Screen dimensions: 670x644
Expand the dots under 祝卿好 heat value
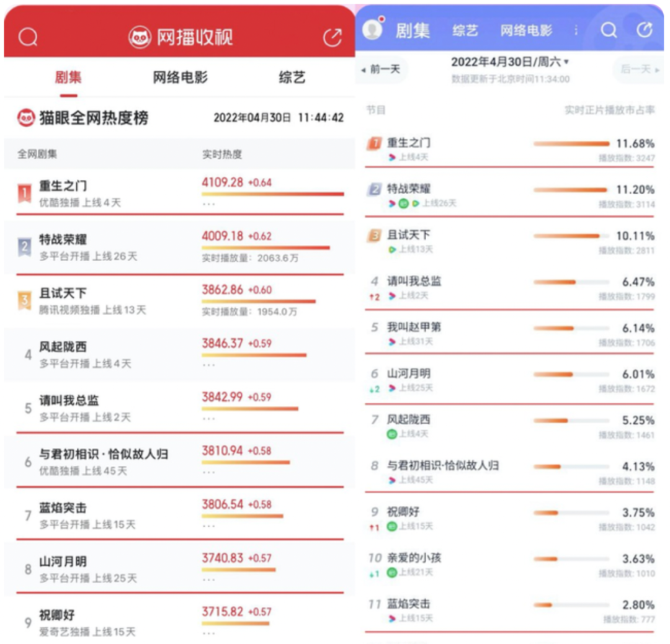click(x=208, y=633)
